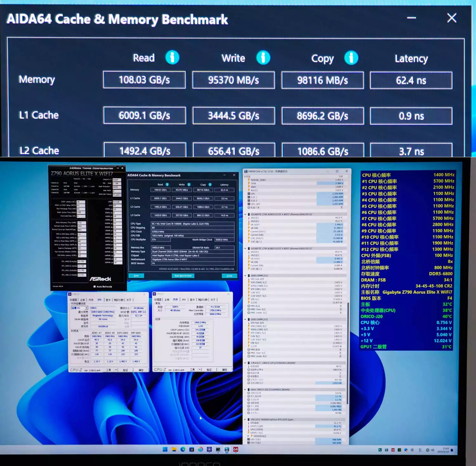The width and height of the screenshot is (476, 466).
Task: Click the CPU Type field with Intel Core i9-14900K
Action: (193, 224)
